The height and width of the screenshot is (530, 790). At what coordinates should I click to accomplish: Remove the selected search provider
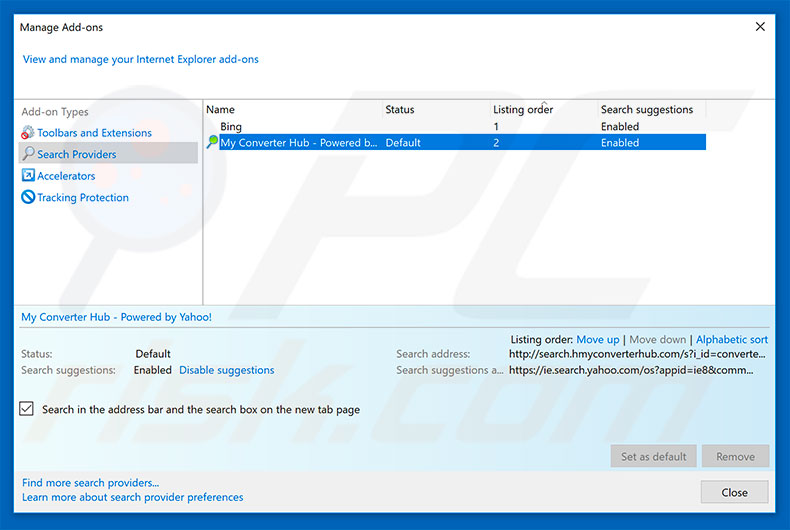point(735,456)
